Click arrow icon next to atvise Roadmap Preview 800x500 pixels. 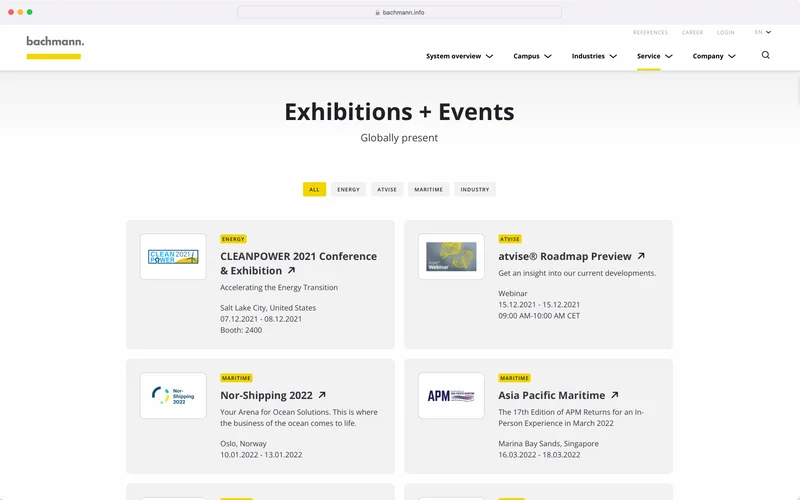[641, 257]
